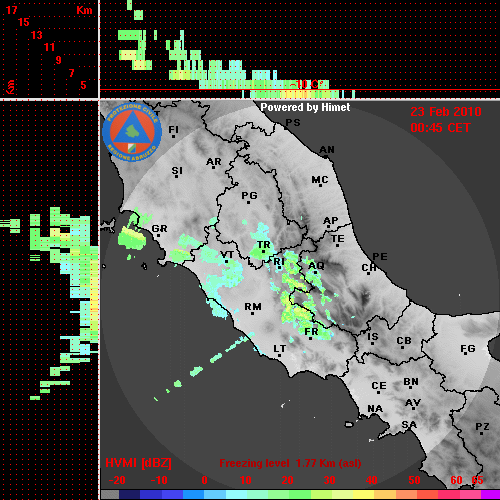Click the RM city label on the map
This screenshot has width=500, height=500.
click(x=253, y=307)
